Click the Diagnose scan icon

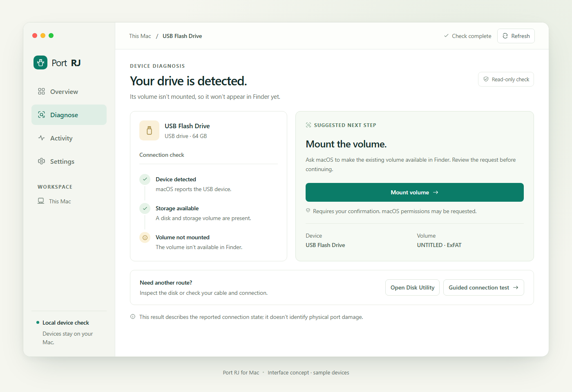41,115
